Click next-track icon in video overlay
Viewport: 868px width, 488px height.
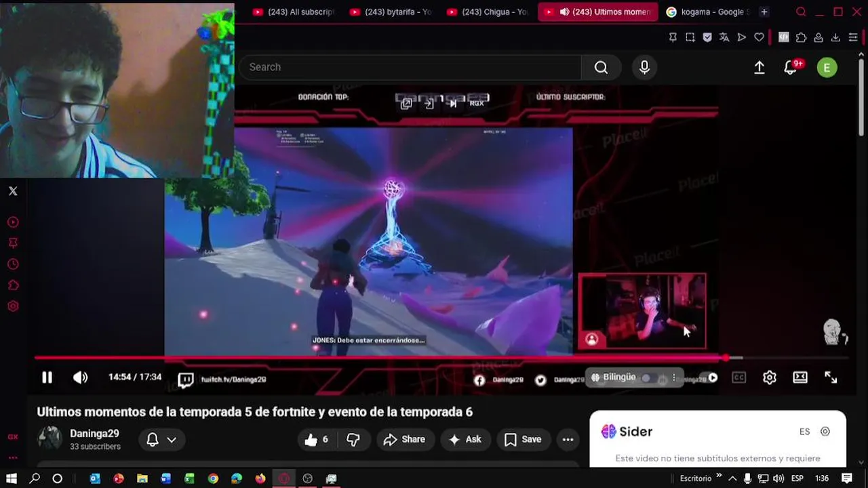click(453, 103)
